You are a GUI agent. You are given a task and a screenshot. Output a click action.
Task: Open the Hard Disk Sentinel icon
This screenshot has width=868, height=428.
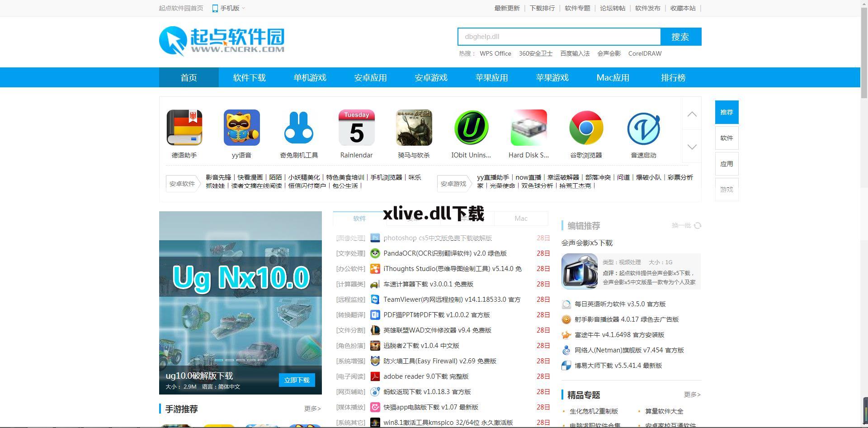[x=529, y=128]
